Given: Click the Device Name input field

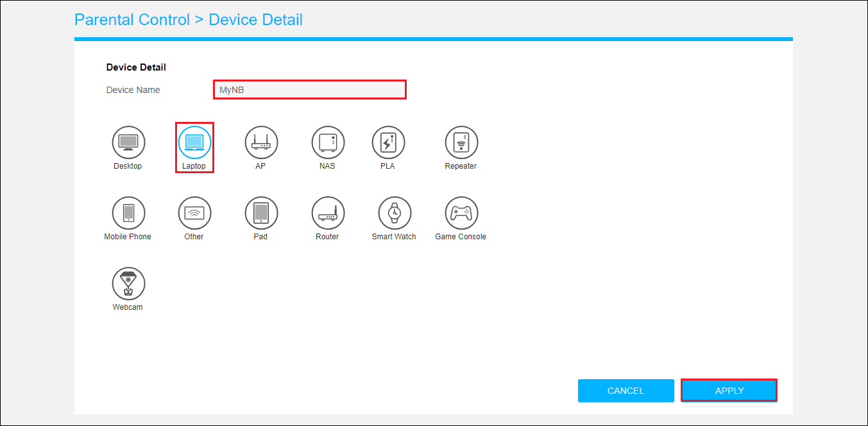Looking at the screenshot, I should pos(309,90).
